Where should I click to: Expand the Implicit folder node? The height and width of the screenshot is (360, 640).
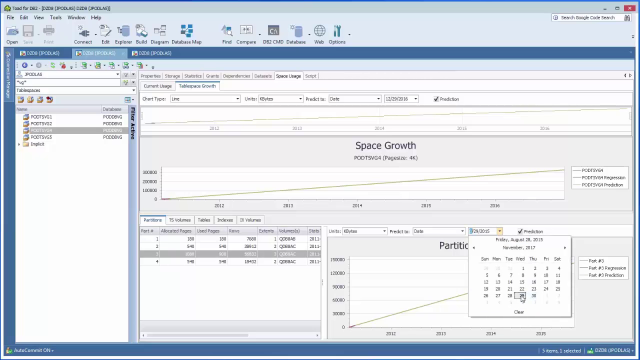coord(19,144)
